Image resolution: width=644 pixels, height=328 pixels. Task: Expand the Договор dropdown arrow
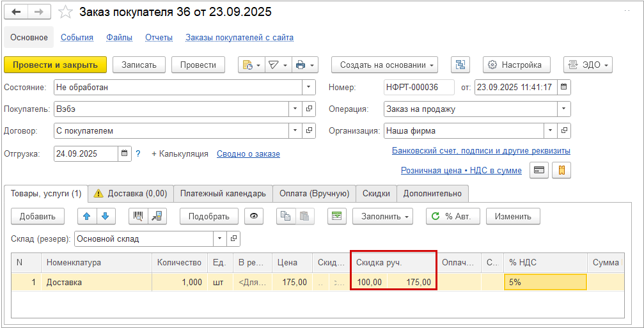[x=295, y=131]
